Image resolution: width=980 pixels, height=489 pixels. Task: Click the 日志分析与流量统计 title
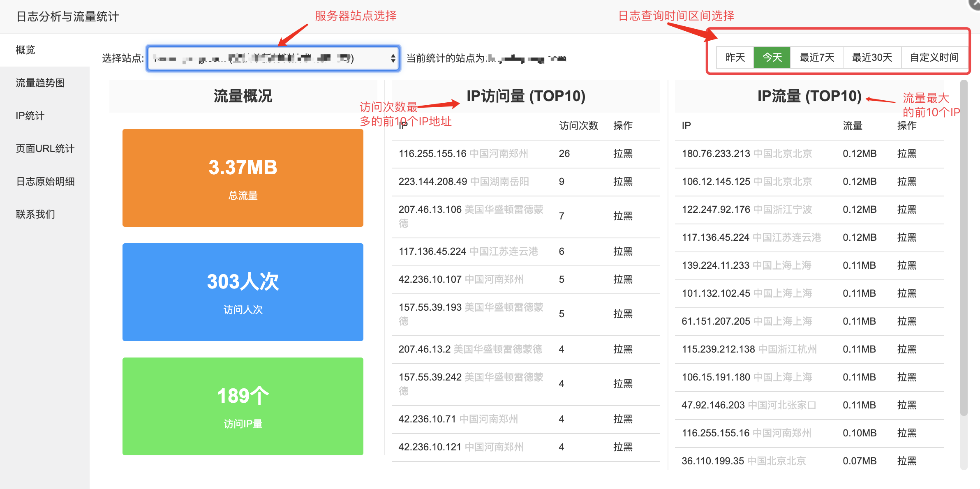pyautogui.click(x=67, y=16)
